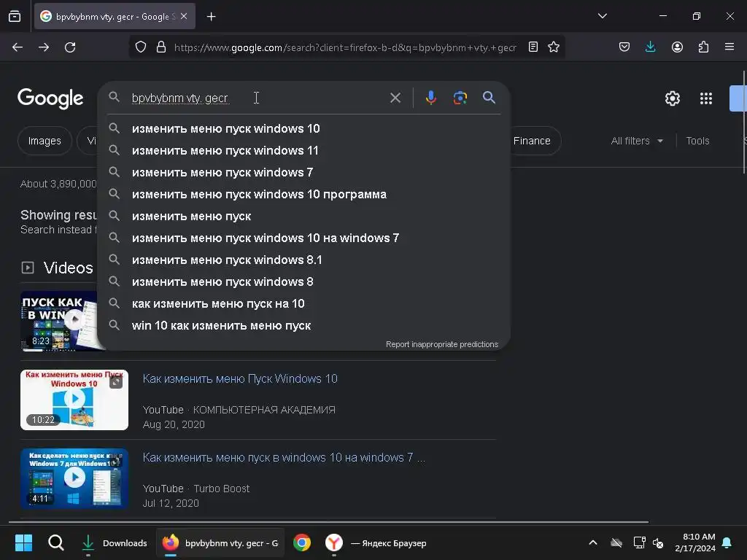
Task: Select suggestion ending with windows 8
Action: (303, 282)
